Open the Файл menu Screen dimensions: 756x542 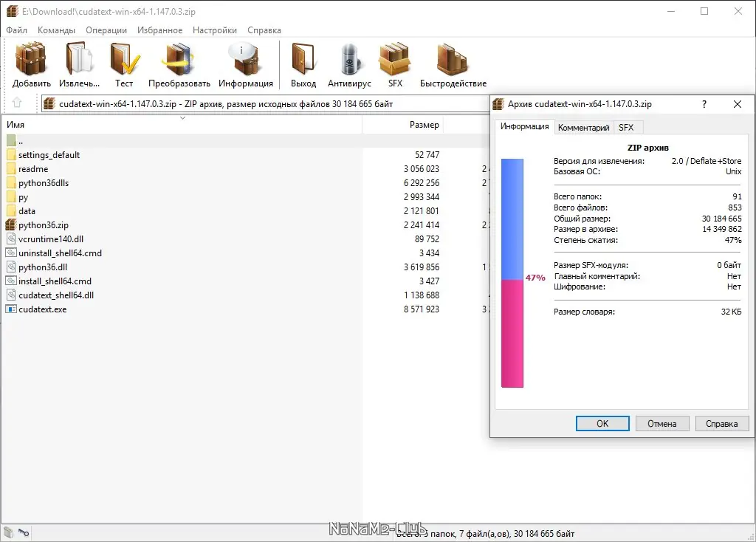(16, 30)
